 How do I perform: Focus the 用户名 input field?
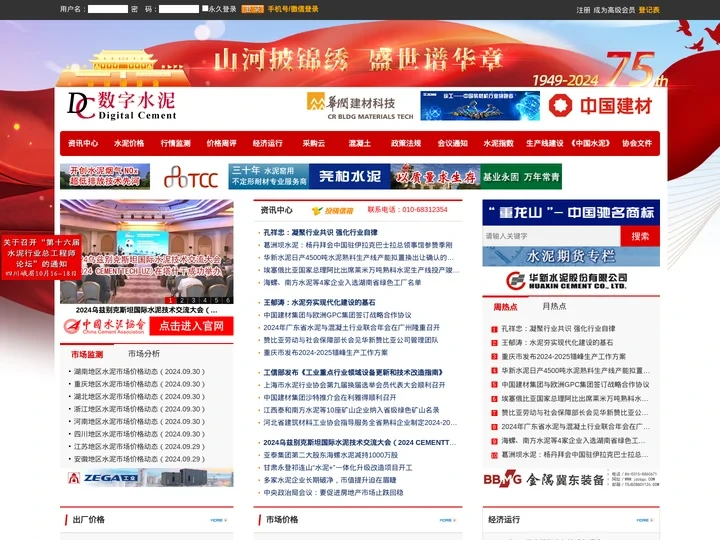pyautogui.click(x=108, y=9)
